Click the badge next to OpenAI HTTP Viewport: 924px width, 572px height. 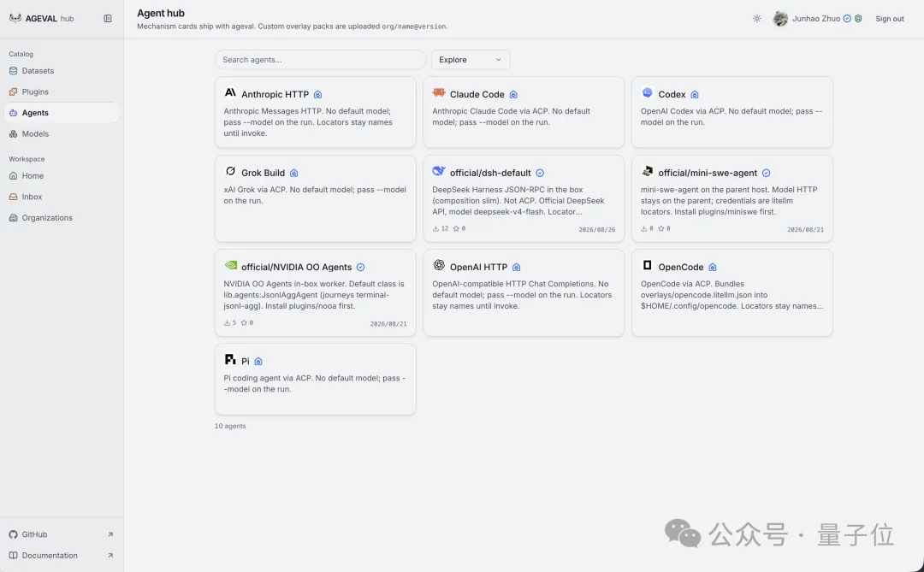point(516,268)
